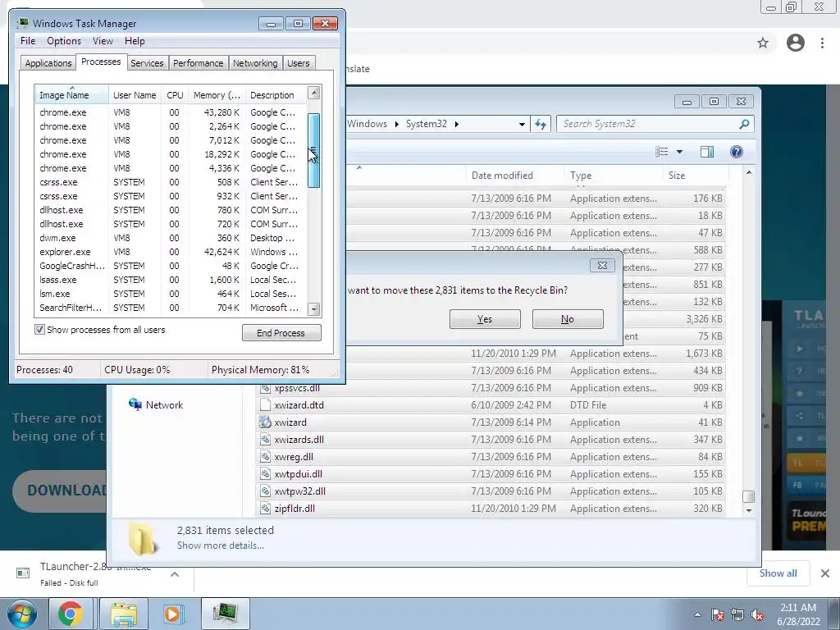Viewport: 840px width, 630px height.
Task: Bookmark page with star icon in Chrome
Action: pyautogui.click(x=763, y=43)
